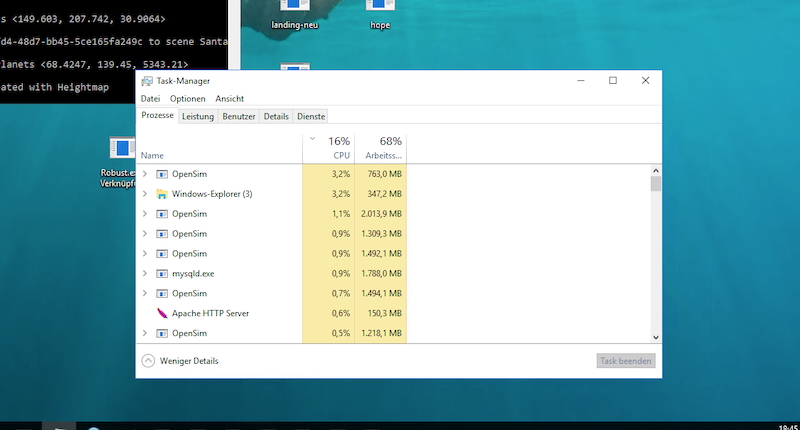
Task: Click the console line starting with 'lanets <68.4247'
Action: coord(94,64)
